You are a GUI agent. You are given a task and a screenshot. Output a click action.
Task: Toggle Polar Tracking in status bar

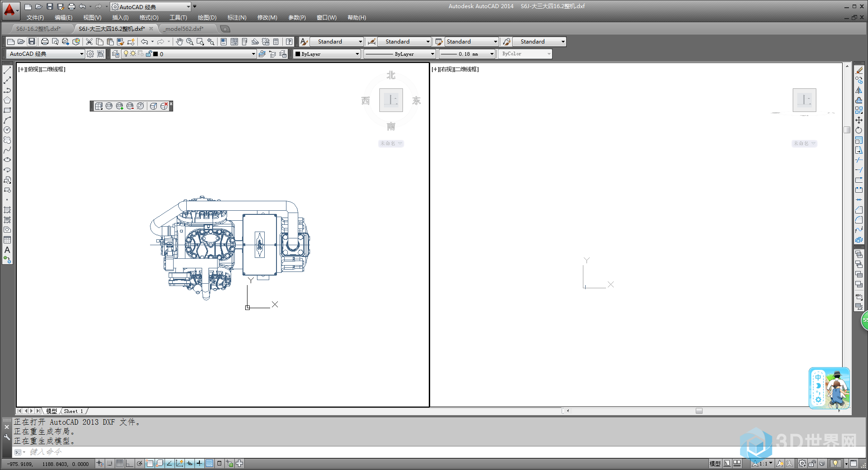[140, 463]
